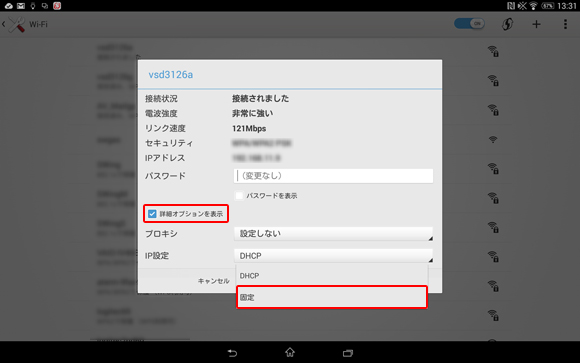580x363 pixels.
Task: Tap the 13:31 clock
Action: pos(566,6)
